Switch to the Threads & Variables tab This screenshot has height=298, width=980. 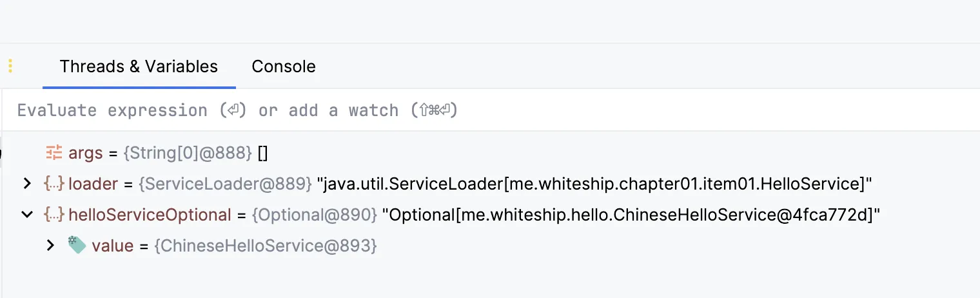coord(139,66)
